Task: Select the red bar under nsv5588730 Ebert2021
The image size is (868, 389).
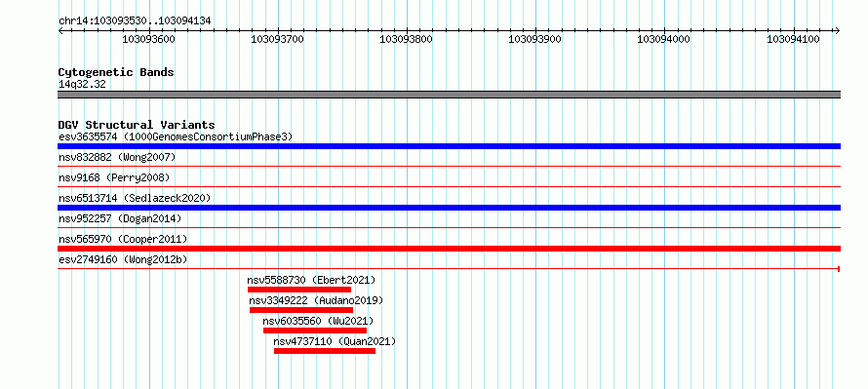Action: tap(299, 290)
